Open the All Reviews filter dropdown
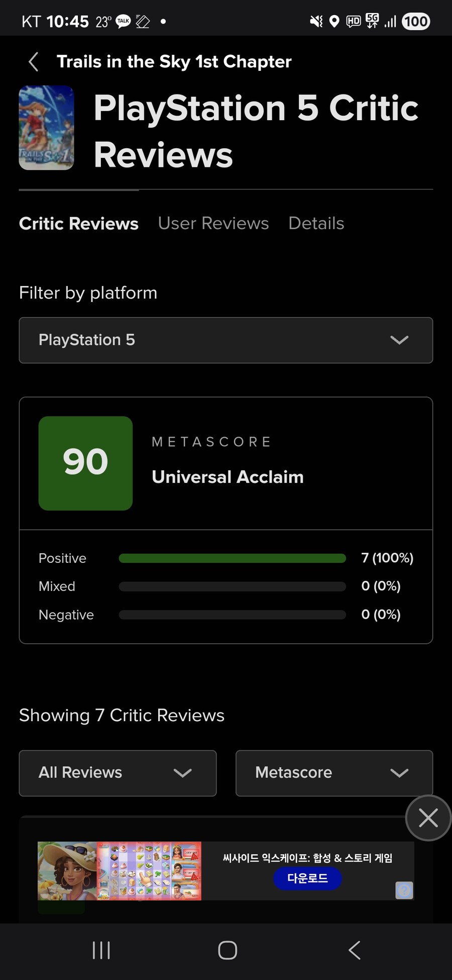452x980 pixels. [118, 773]
